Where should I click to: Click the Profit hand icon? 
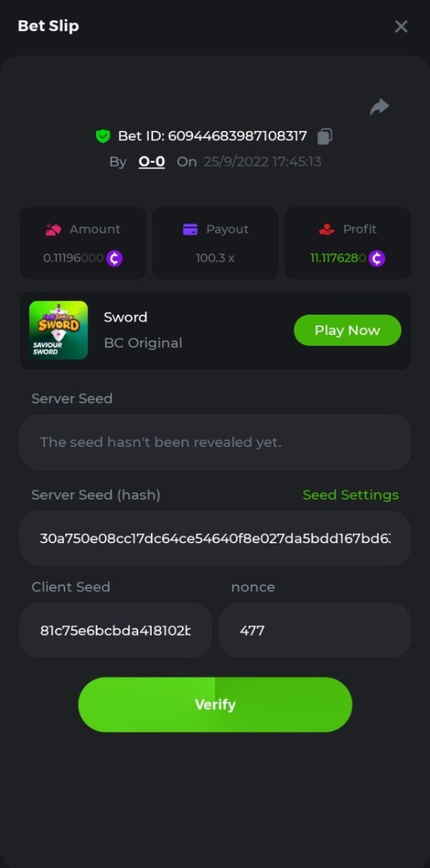(327, 229)
